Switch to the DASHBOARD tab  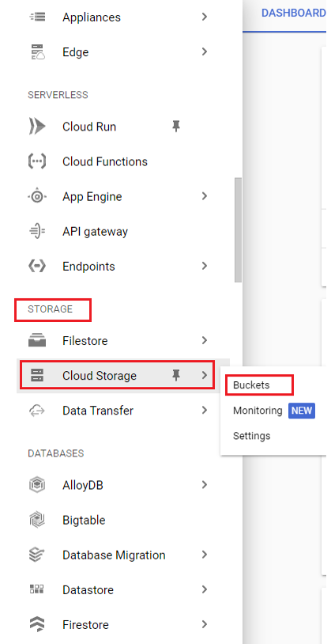click(293, 13)
